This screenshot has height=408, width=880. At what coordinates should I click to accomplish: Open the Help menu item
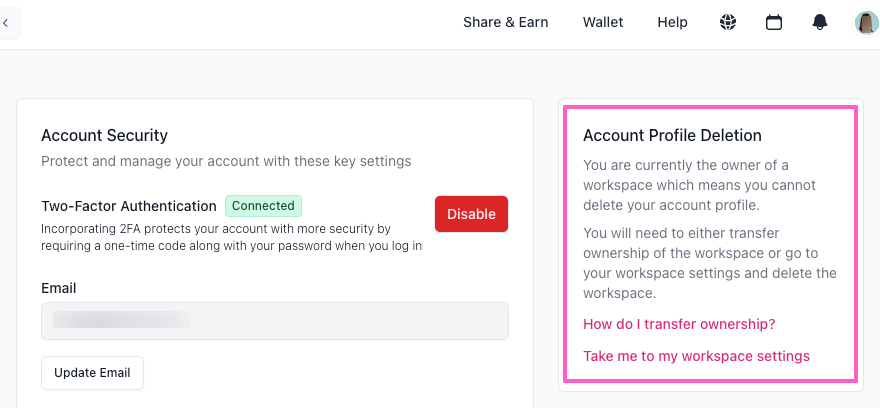672,22
